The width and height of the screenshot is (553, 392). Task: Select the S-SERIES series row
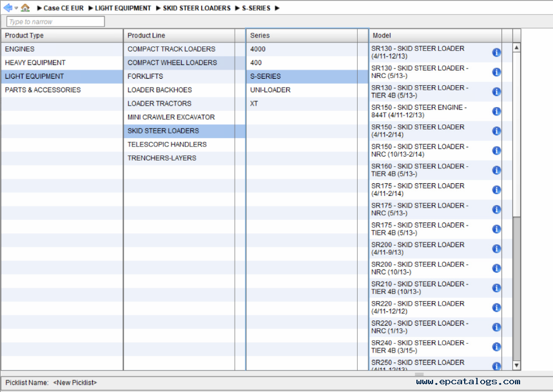[307, 77]
